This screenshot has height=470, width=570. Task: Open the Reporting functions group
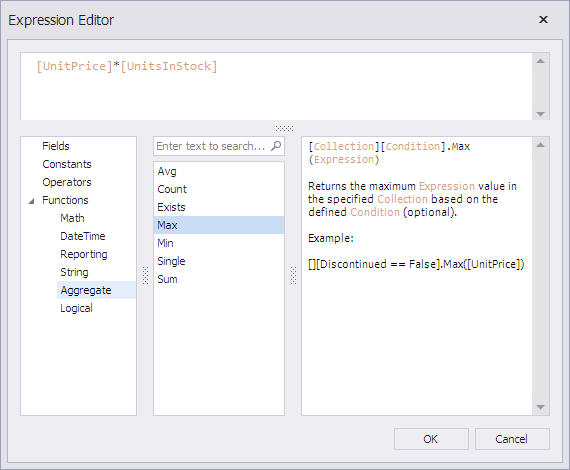(84, 254)
